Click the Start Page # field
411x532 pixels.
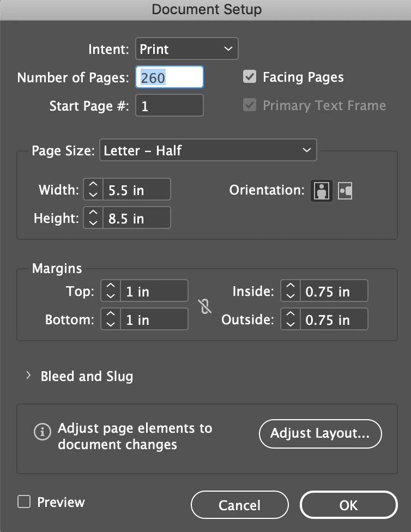pyautogui.click(x=170, y=105)
